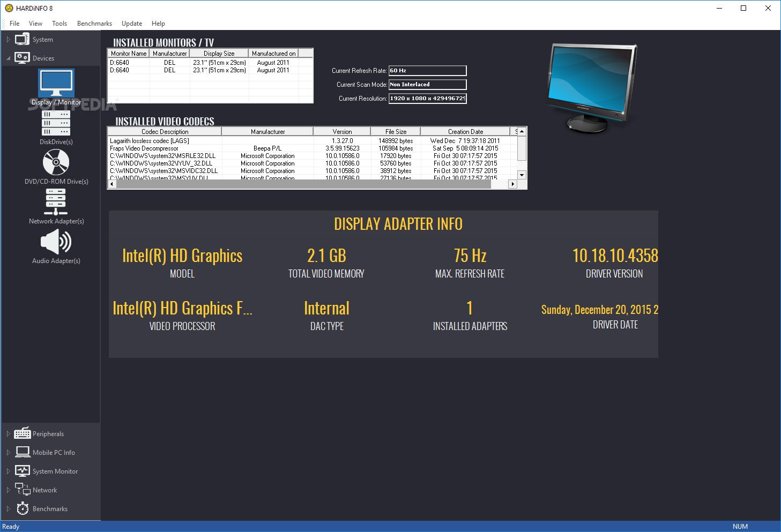Click the 75 Hz max refresh rate value

point(470,256)
